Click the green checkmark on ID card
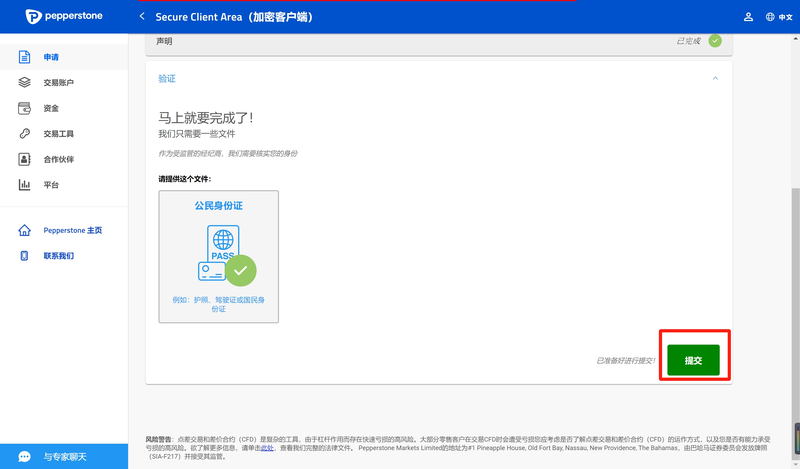The width and height of the screenshot is (800, 469). coord(240,270)
